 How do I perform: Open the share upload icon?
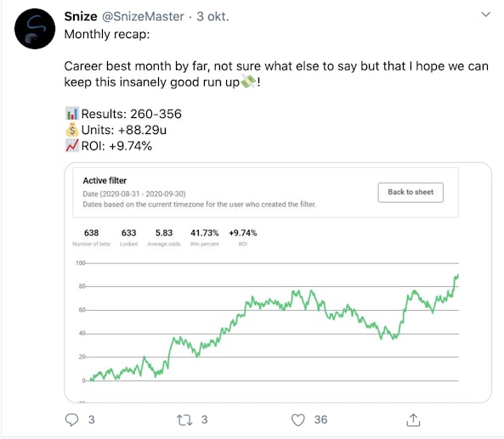pyautogui.click(x=413, y=419)
